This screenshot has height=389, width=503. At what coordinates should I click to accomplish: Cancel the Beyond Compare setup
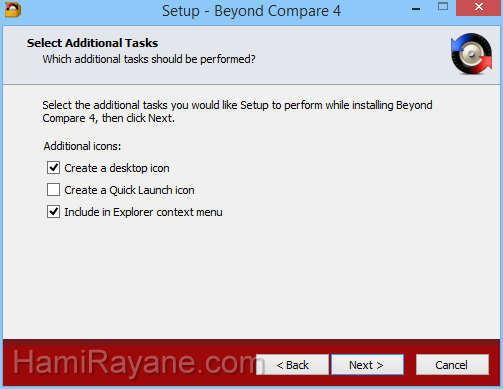tap(452, 365)
